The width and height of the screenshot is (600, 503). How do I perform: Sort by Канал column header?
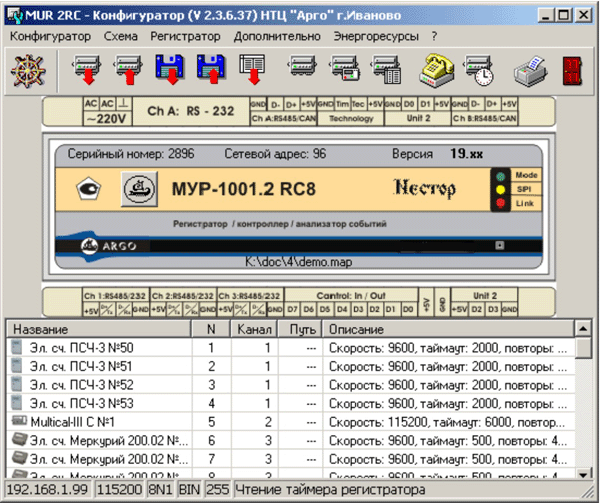(x=254, y=329)
